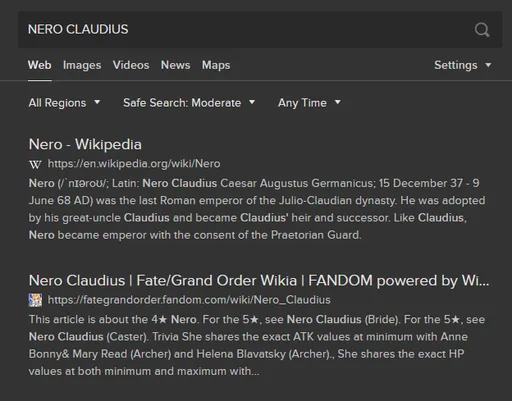The image size is (512, 401).
Task: Click the NERO CLAUDIUS search field
Action: click(247, 30)
